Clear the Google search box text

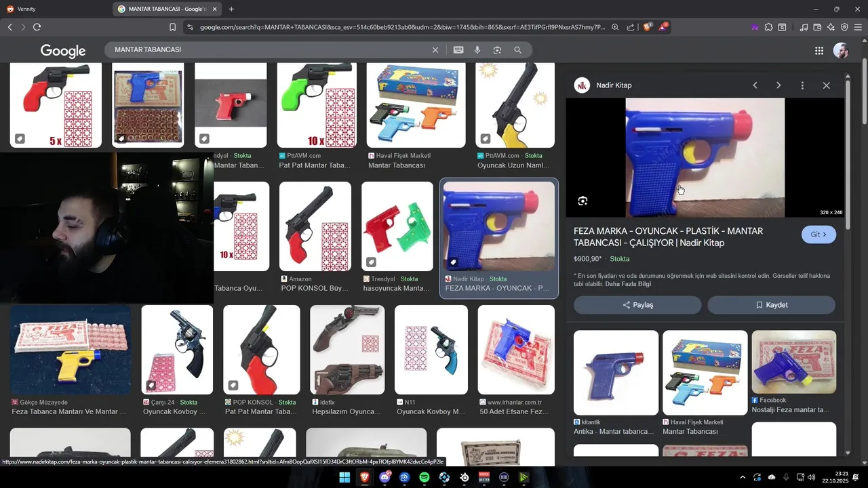tap(435, 49)
